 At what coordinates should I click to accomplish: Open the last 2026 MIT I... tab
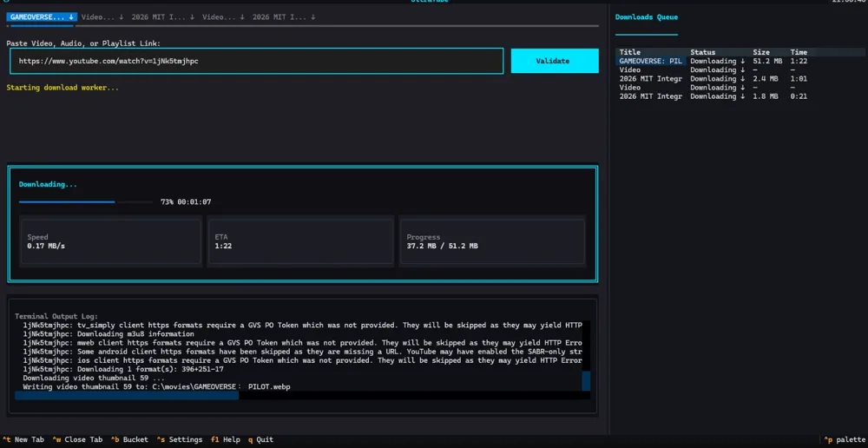point(284,17)
